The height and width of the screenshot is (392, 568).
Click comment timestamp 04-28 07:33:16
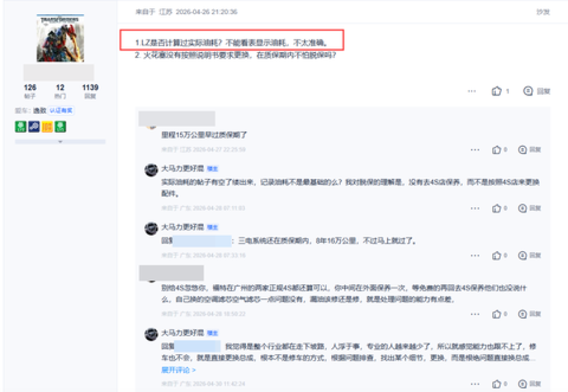click(x=219, y=255)
